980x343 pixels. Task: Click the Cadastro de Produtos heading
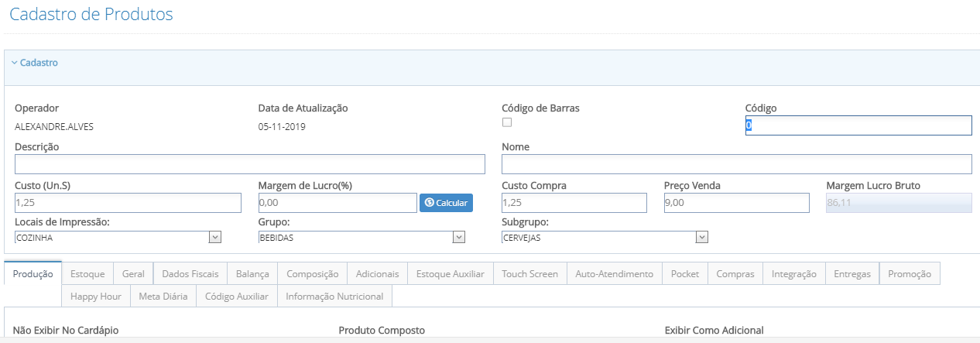[x=91, y=14]
